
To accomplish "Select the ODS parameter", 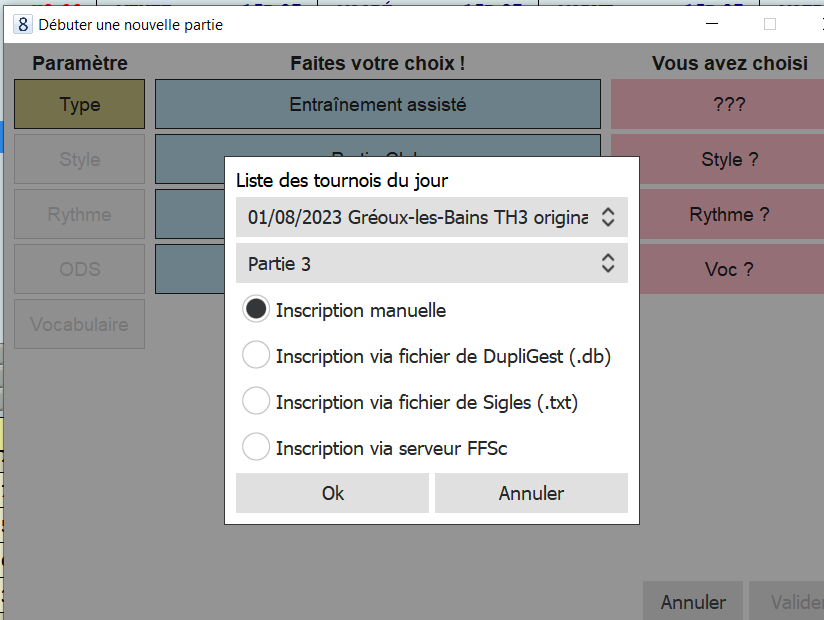I will (80, 270).
